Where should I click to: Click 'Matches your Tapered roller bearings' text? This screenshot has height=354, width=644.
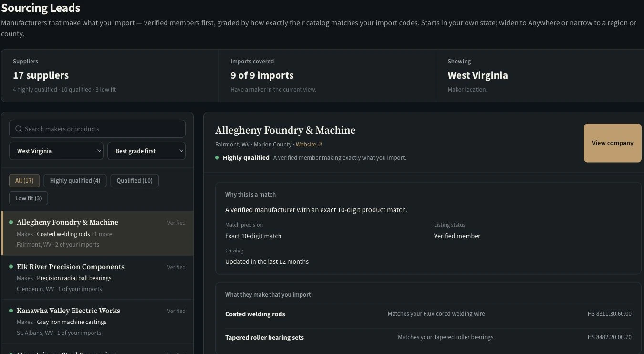click(446, 337)
